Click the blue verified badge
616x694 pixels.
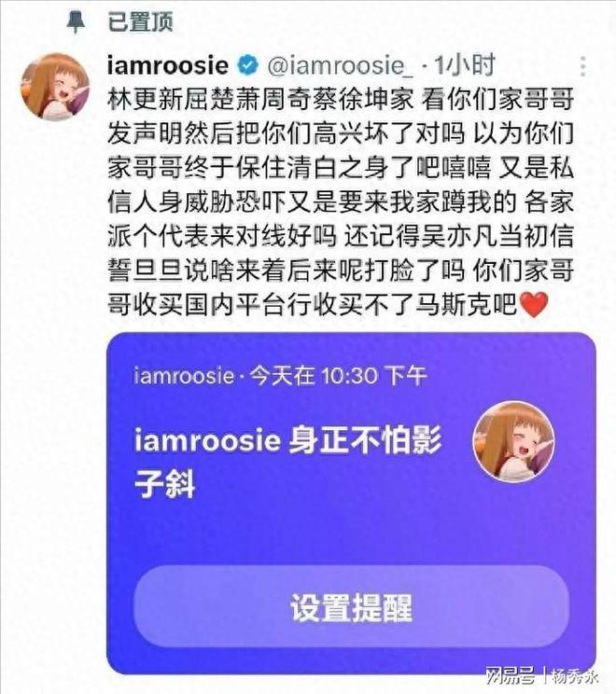pos(248,65)
